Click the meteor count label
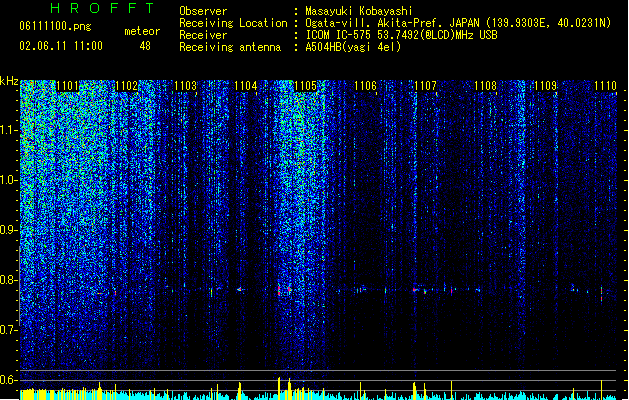This screenshot has width=629, height=400. (142, 31)
